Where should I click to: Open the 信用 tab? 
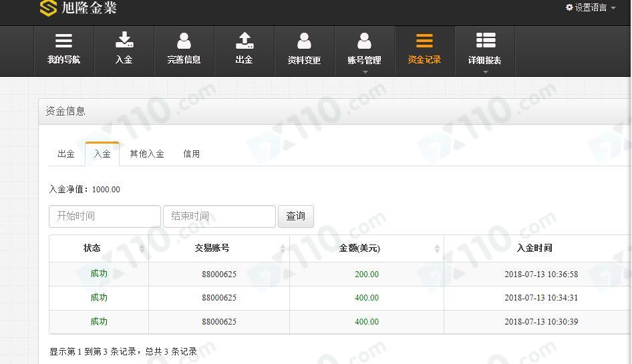(192, 154)
